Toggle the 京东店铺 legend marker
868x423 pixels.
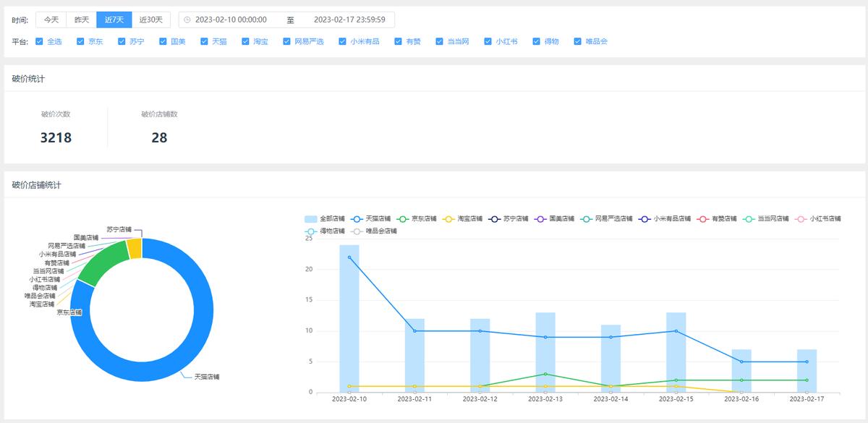click(x=403, y=218)
